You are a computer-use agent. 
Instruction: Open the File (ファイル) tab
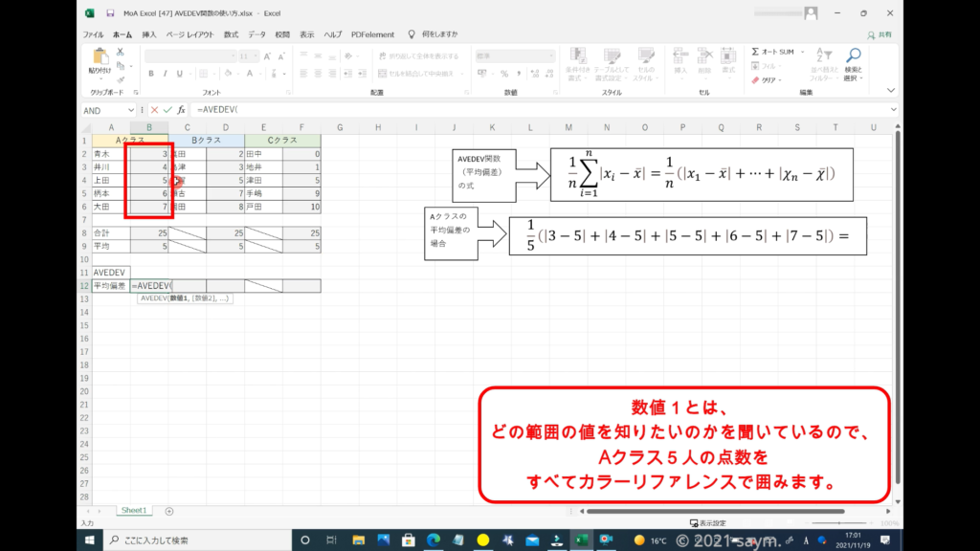click(x=93, y=34)
